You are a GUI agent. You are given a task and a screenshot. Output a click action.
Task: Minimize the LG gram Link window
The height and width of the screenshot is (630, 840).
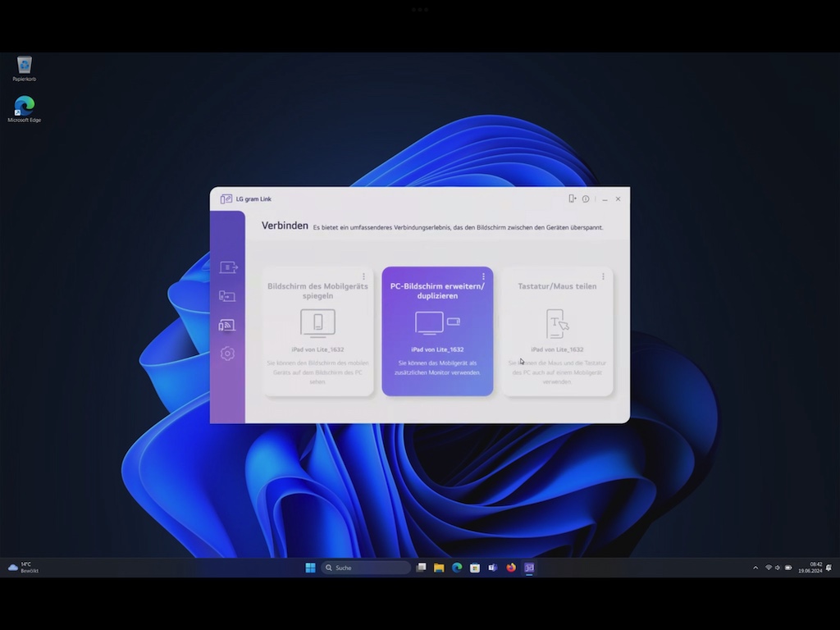(605, 199)
